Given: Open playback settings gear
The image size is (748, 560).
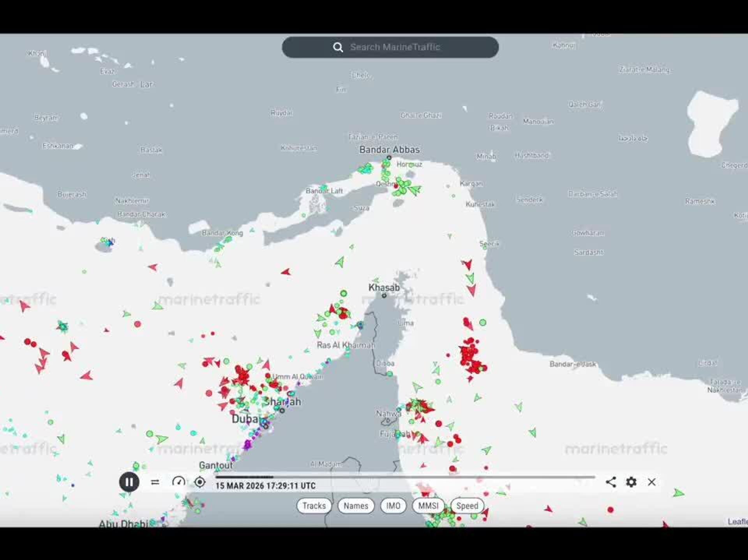Looking at the screenshot, I should tap(631, 482).
